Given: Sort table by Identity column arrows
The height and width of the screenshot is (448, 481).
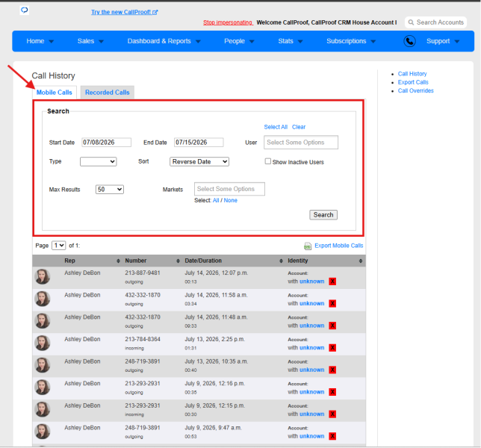Looking at the screenshot, I should pyautogui.click(x=361, y=261).
